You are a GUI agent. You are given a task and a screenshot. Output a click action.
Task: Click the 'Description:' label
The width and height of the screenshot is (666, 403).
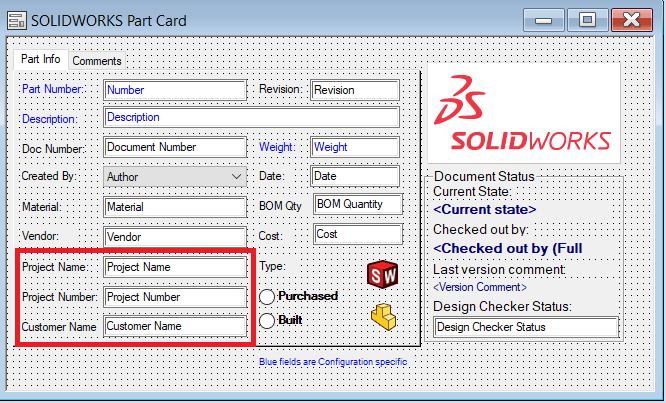pos(50,119)
